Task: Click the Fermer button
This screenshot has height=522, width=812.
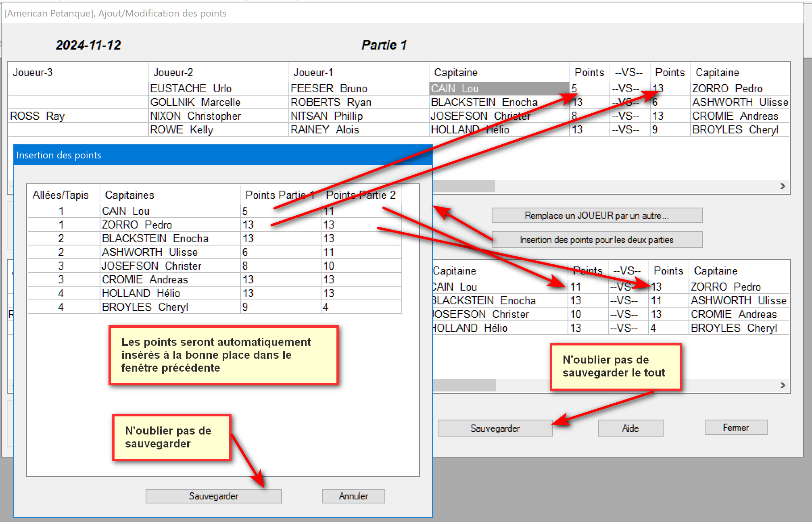Action: coord(735,427)
